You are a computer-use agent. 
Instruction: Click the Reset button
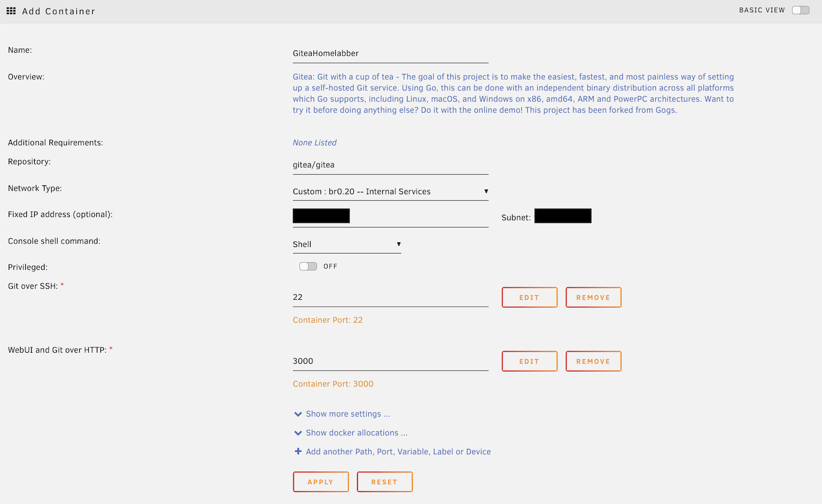coord(385,482)
